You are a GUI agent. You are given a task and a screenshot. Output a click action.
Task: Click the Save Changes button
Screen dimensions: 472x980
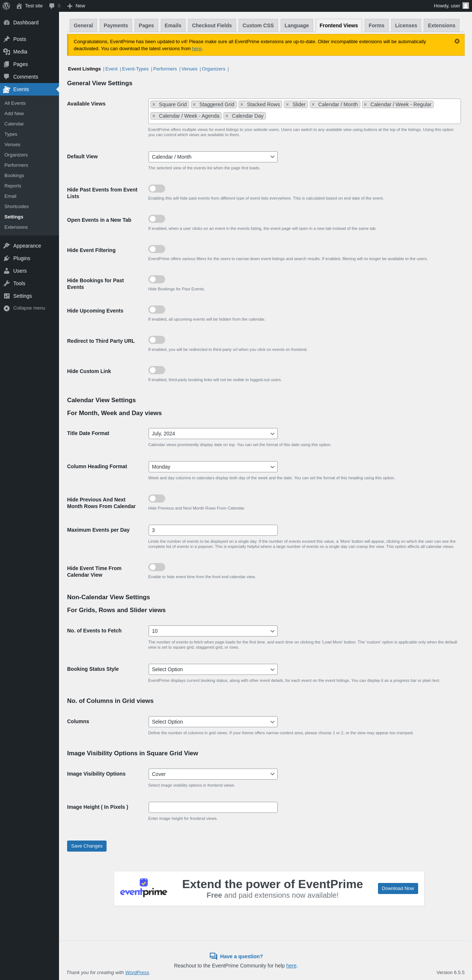[87, 846]
